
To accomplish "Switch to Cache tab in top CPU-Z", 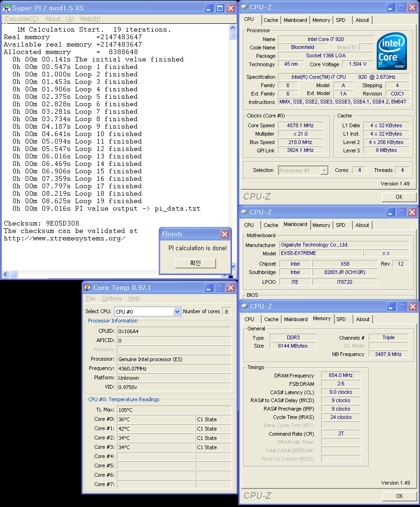I will point(271,20).
